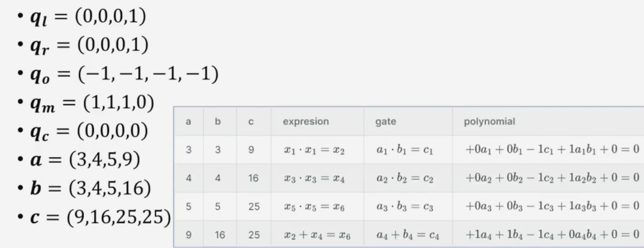Click the value 16 in the c column
The width and height of the screenshot is (644, 248).
coord(253,178)
